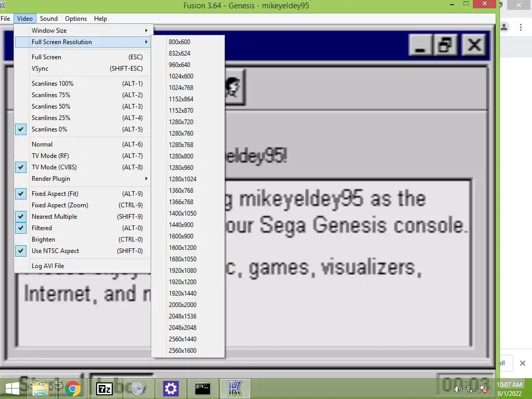Click Log AVI File
The width and height of the screenshot is (532, 399).
[x=83, y=266]
